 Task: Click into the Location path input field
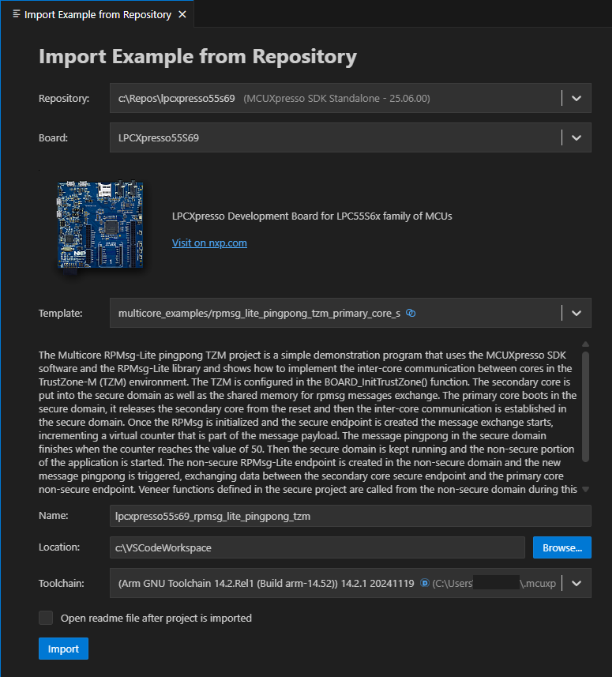(x=317, y=548)
